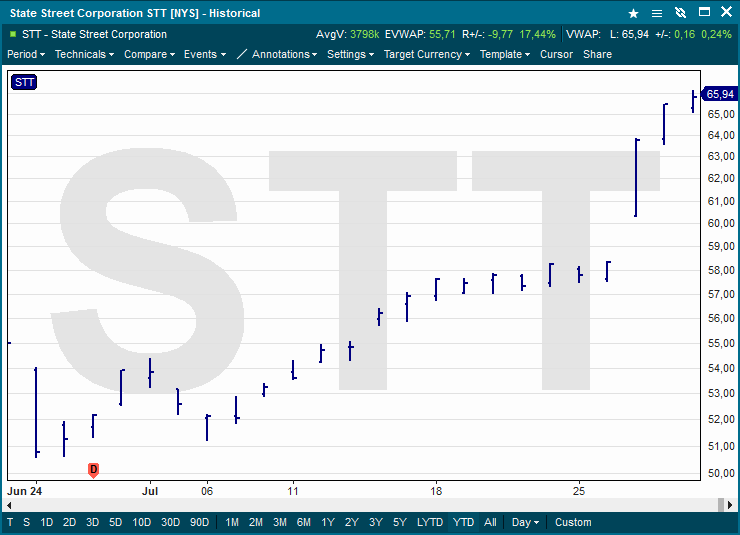Click the 0,24% change value
This screenshot has width=740, height=535.
point(716,34)
